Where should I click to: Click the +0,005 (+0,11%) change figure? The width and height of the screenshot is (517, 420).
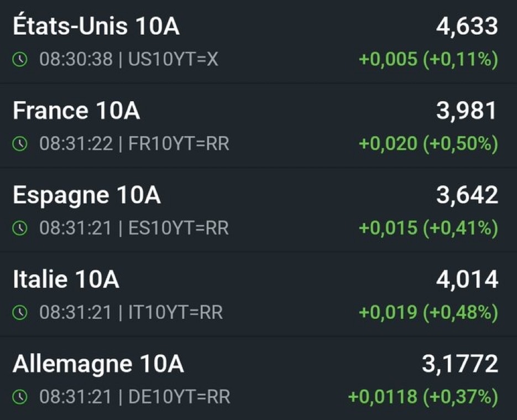[429, 60]
